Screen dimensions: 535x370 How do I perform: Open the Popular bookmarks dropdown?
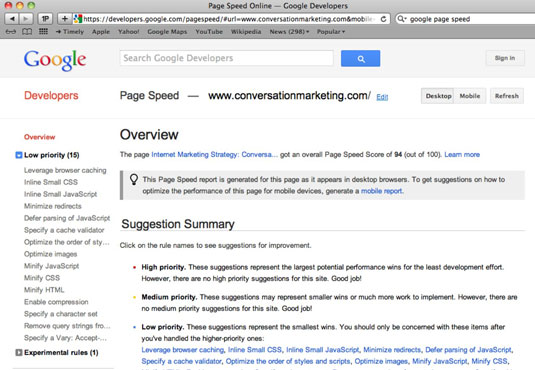[x=331, y=32]
